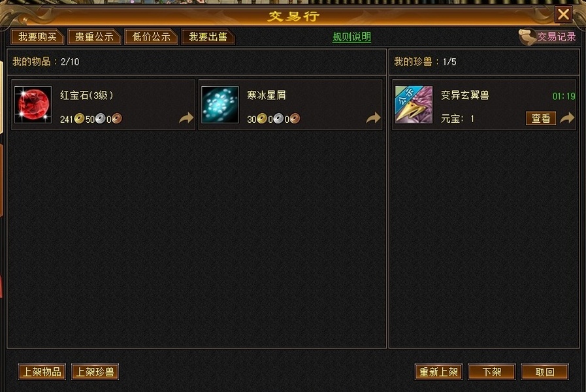Open the 我要出售 tab
This screenshot has width=586, height=392.
coord(208,37)
